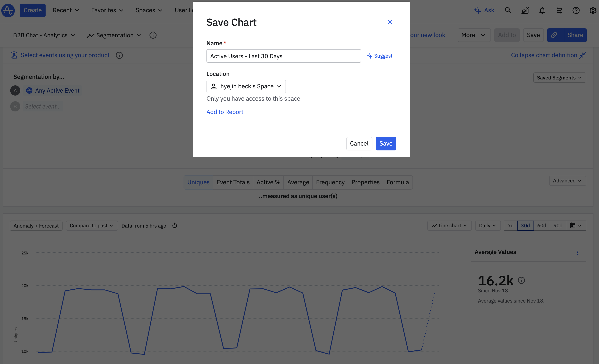Open Average Values three-dot options menu
Screen dimensions: 599x364
click(578, 253)
